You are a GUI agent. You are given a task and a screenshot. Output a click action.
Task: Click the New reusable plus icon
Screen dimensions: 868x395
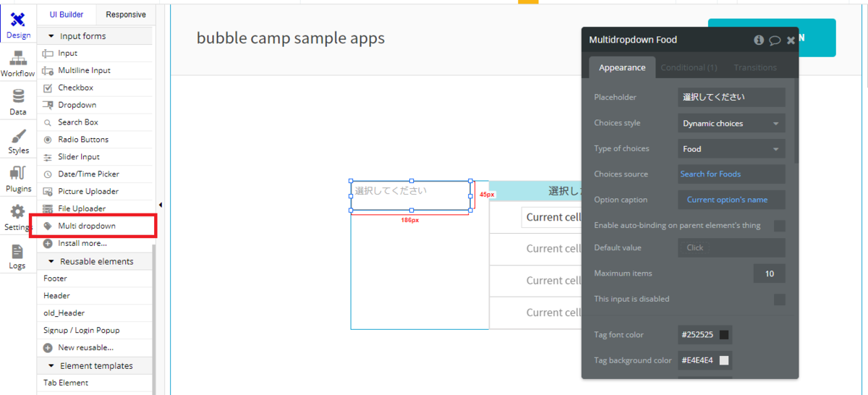pos(48,348)
